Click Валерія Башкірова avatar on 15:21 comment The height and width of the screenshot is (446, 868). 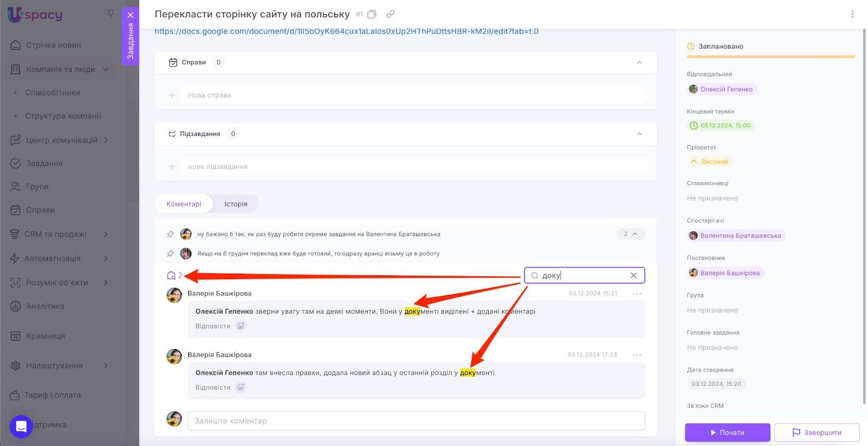(x=174, y=295)
